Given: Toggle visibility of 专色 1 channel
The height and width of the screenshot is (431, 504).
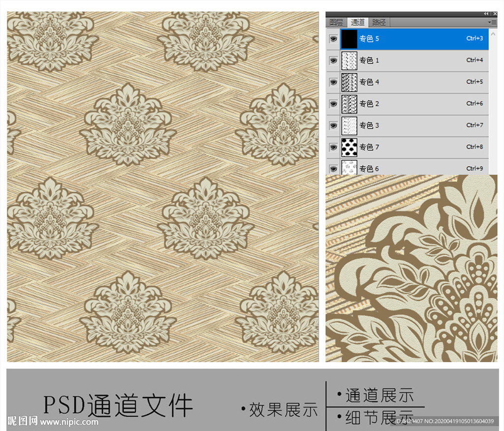Looking at the screenshot, I should (x=333, y=61).
